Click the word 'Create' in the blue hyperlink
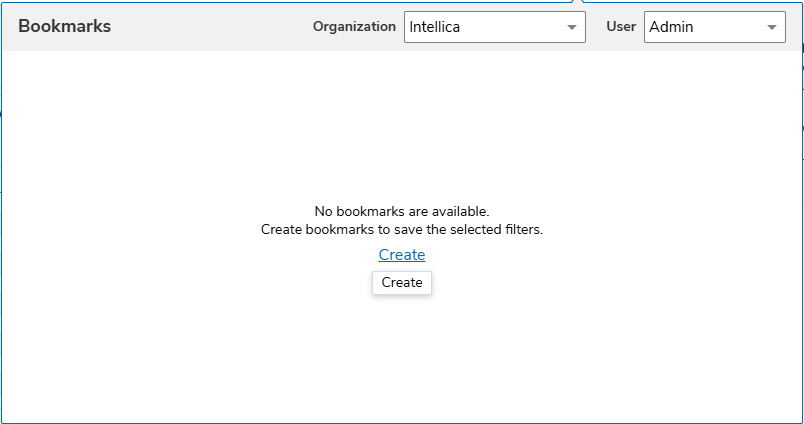Screen dimensions: 804x424 (x=401, y=255)
